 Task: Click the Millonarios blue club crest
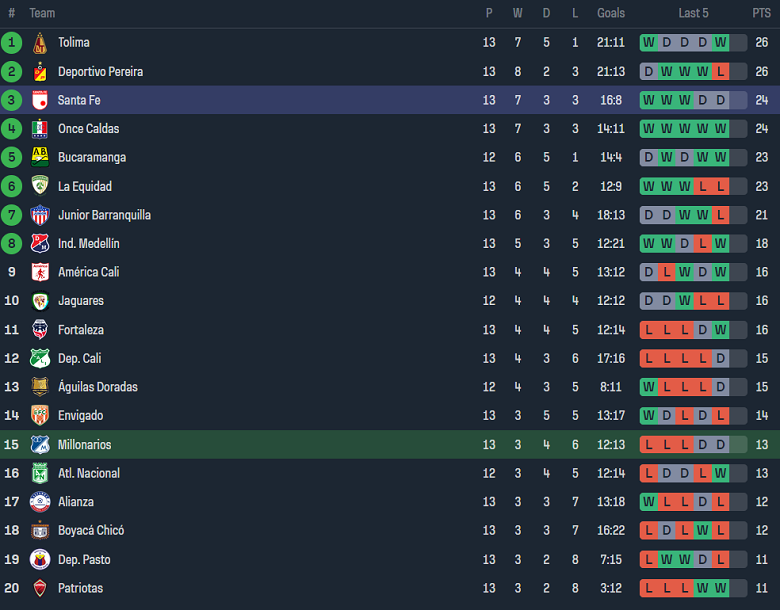(40, 445)
